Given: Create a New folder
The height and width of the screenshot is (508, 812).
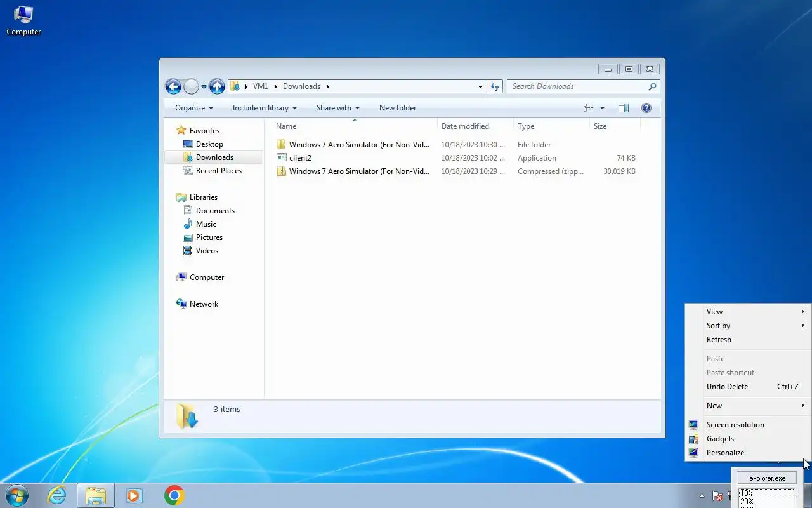Looking at the screenshot, I should click(x=398, y=108).
